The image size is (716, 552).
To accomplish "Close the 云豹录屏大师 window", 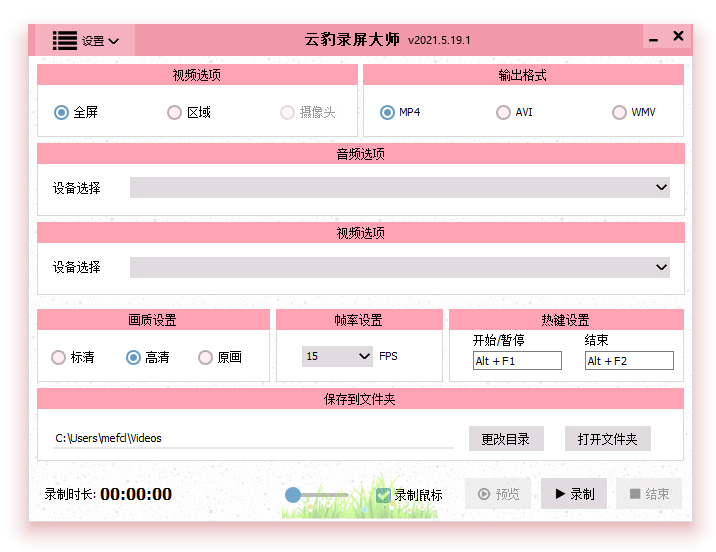I will (678, 36).
